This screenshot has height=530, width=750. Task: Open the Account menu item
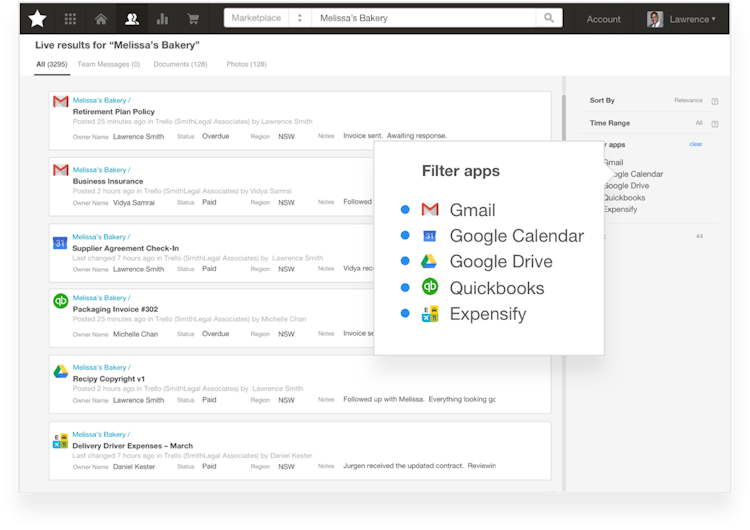[603, 19]
